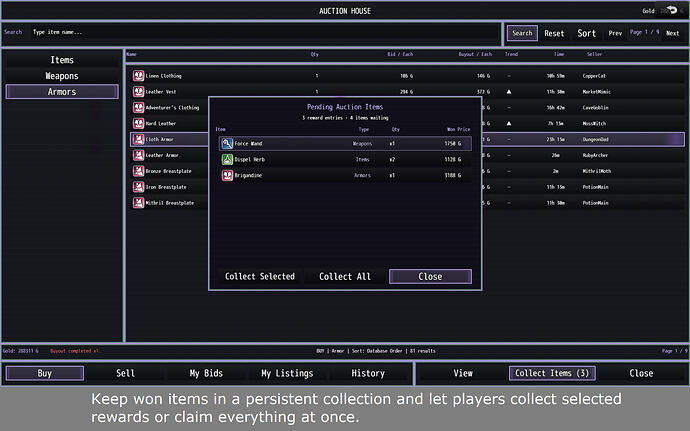Click the Seller column header

click(x=594, y=54)
